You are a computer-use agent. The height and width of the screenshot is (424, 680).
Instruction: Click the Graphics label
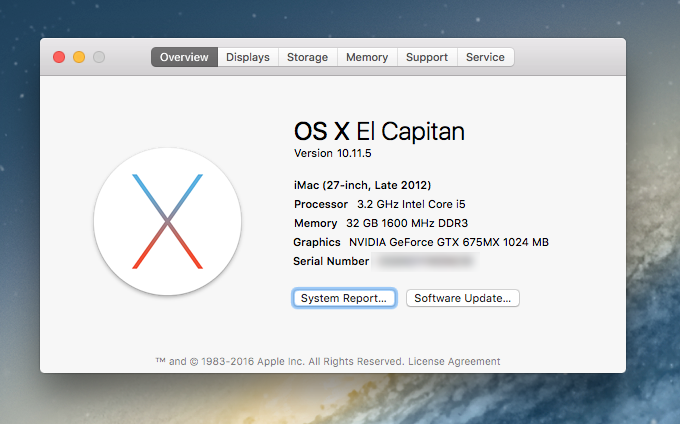[317, 242]
